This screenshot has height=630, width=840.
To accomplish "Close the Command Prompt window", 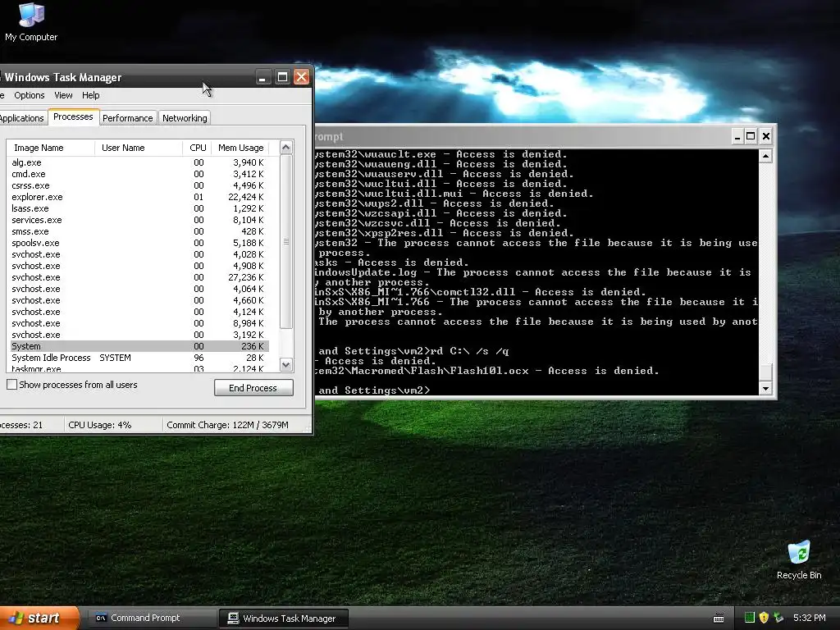I will pos(766,137).
